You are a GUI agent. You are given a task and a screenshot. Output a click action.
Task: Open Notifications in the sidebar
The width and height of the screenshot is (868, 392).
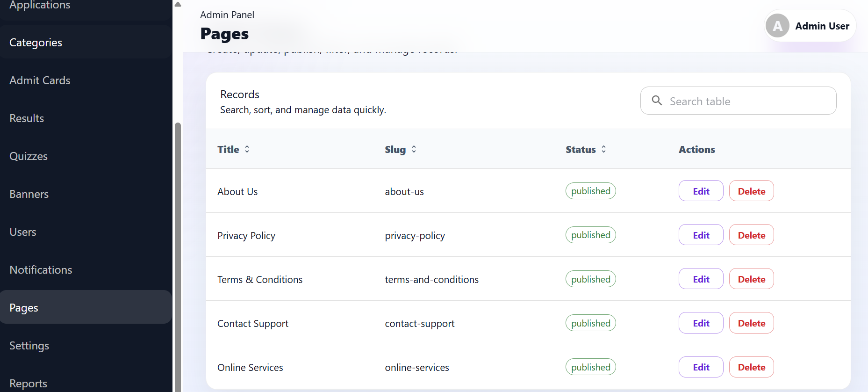tap(86, 269)
